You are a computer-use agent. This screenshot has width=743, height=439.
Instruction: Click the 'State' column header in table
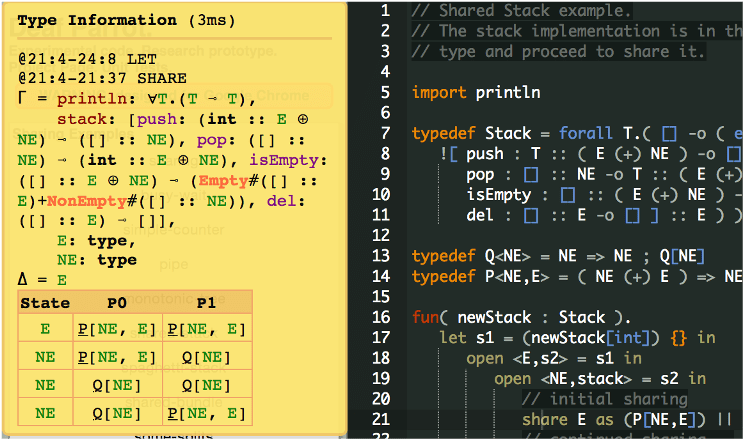45,303
